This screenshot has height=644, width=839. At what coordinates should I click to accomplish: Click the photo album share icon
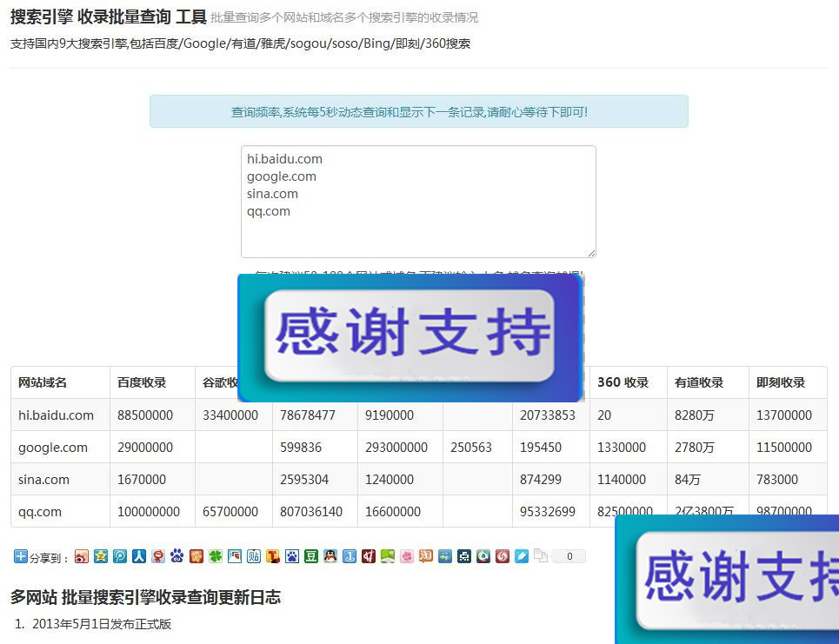coord(235,556)
